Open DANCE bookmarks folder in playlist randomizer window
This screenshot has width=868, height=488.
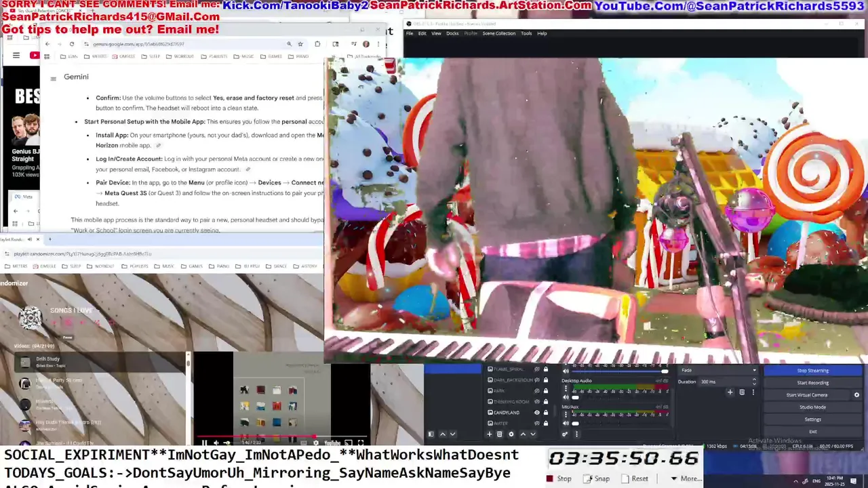276,266
